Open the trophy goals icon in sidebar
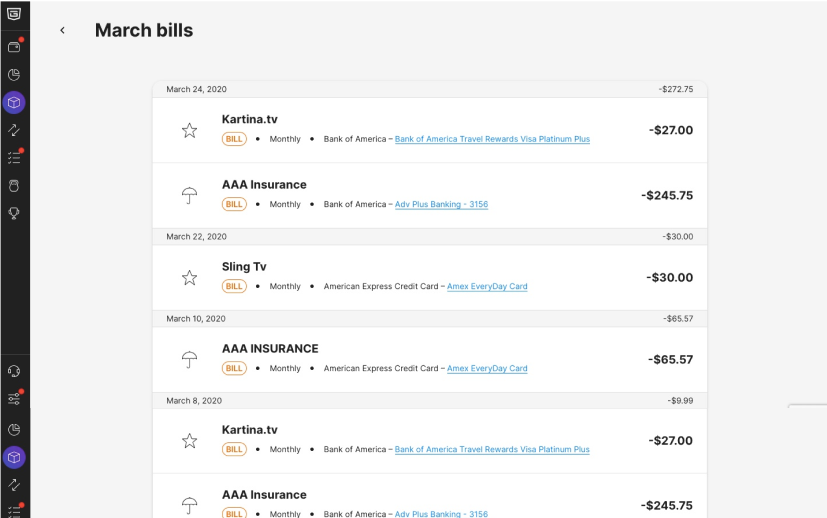 pyautogui.click(x=14, y=213)
